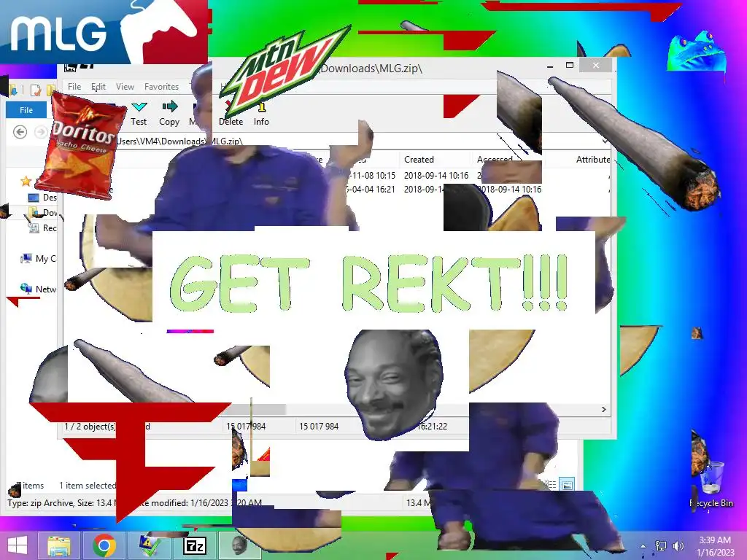Image resolution: width=747 pixels, height=560 pixels.
Task: Select Network in Explorer navigation tree
Action: [x=38, y=289]
